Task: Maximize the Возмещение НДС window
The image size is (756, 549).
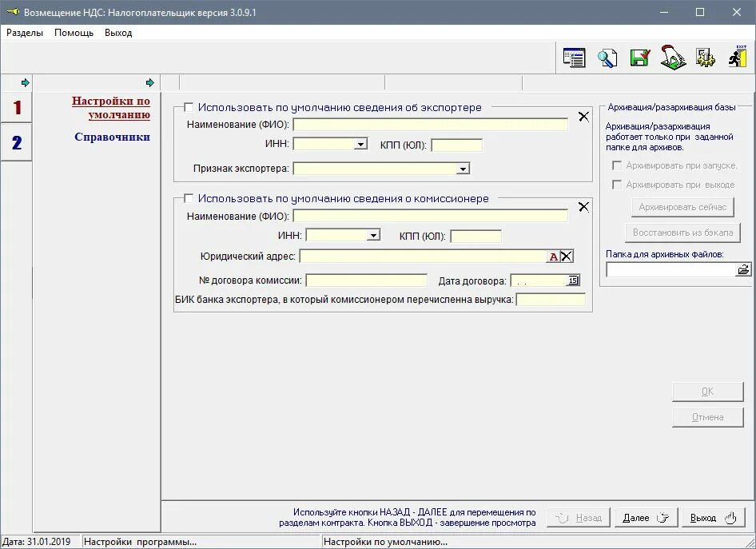Action: coord(700,12)
